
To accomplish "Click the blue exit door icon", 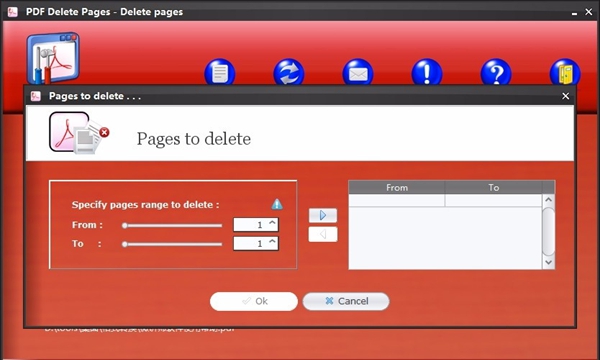I will 565,72.
